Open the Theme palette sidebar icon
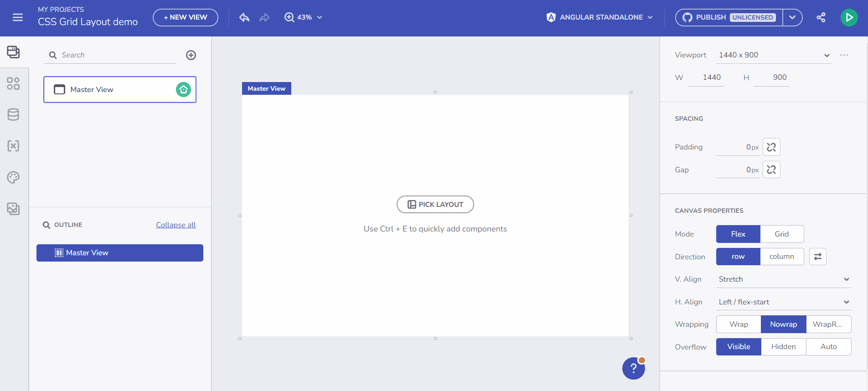 [14, 177]
